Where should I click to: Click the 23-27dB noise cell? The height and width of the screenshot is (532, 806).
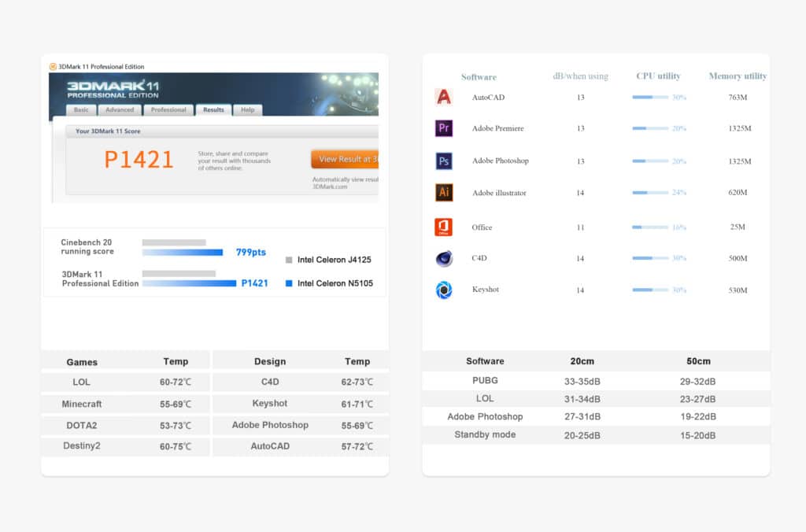(x=697, y=399)
